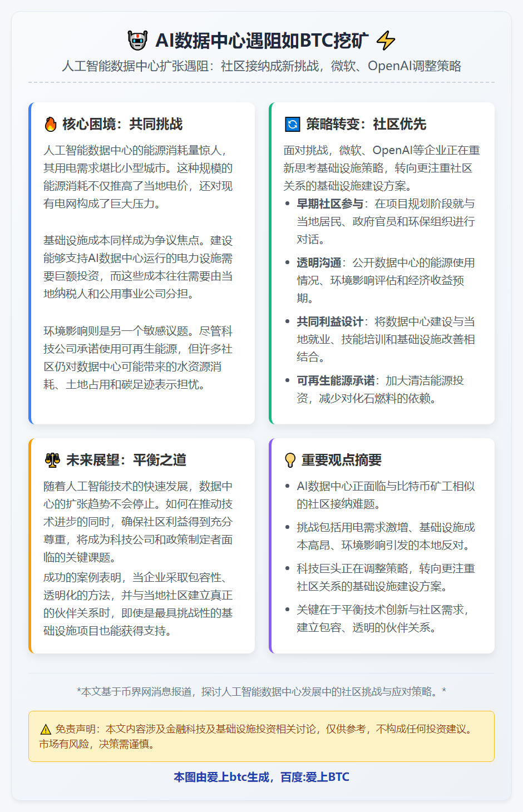This screenshot has width=523, height=812.
Task: Click the robot face emoji icon
Action: coord(137,41)
